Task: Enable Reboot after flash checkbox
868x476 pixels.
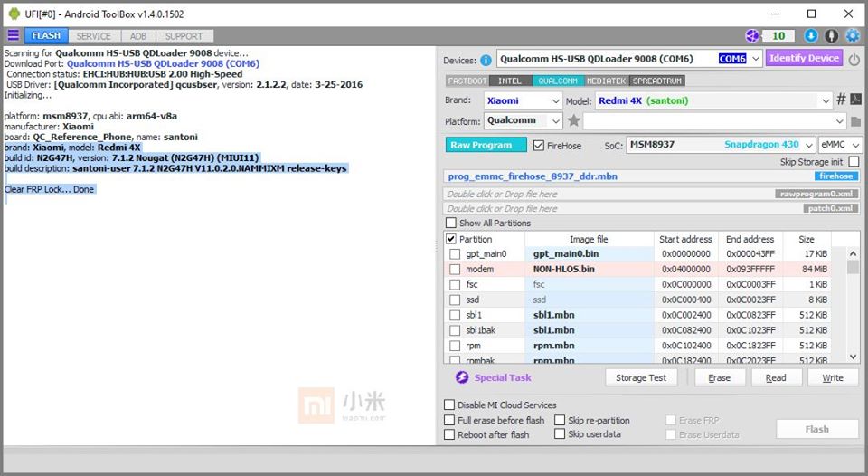Action: (449, 434)
